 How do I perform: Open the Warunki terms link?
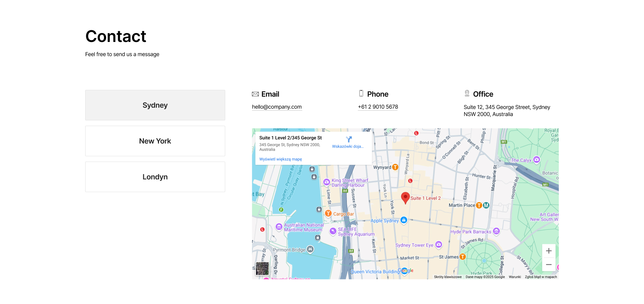coord(515,277)
